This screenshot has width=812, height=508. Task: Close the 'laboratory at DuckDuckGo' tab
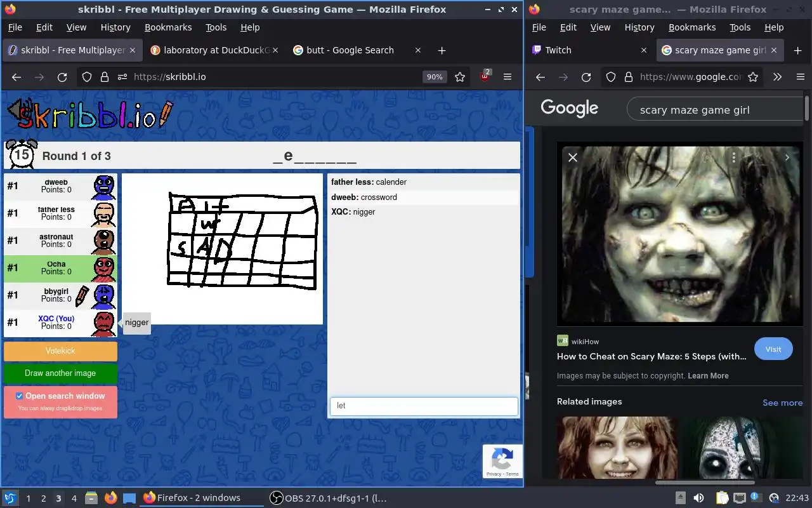(275, 50)
